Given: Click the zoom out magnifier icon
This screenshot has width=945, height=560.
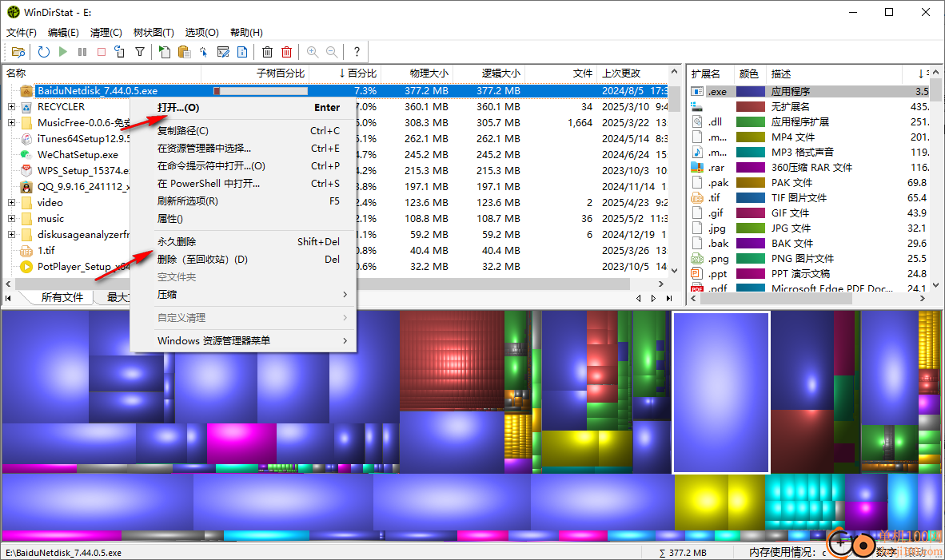Looking at the screenshot, I should point(332,52).
